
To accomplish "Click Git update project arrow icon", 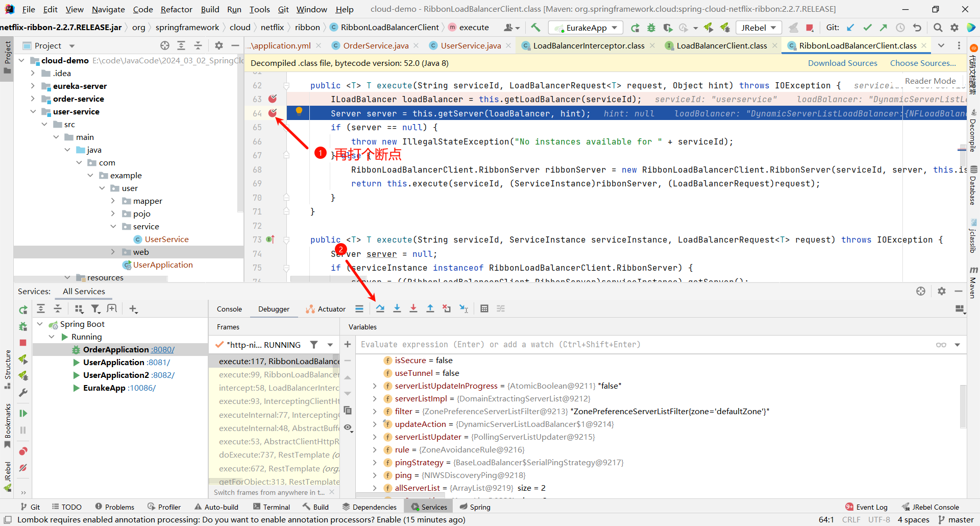I will [850, 28].
